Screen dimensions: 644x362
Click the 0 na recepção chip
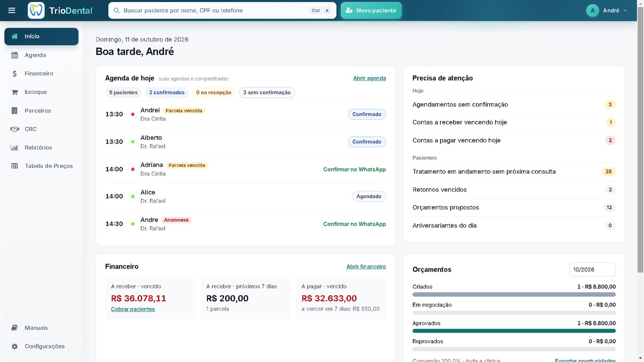pos(214,93)
